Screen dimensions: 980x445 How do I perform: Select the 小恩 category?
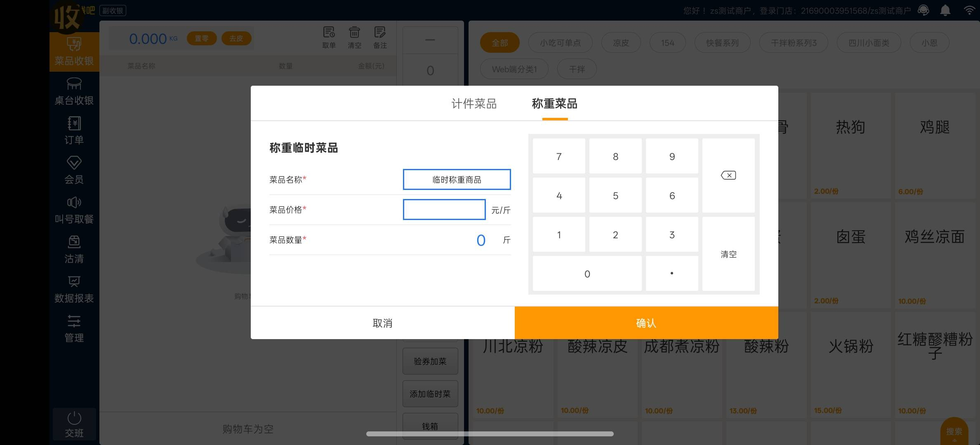pos(929,43)
